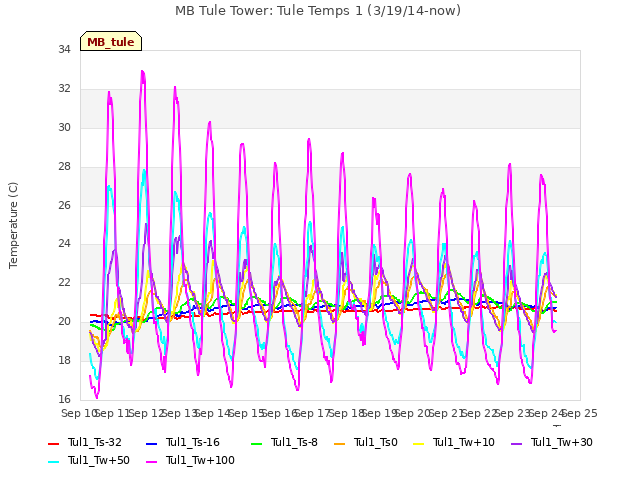The height and width of the screenshot is (480, 640).
Task: Click the Sep 10 x-axis date label
Action: tap(78, 413)
